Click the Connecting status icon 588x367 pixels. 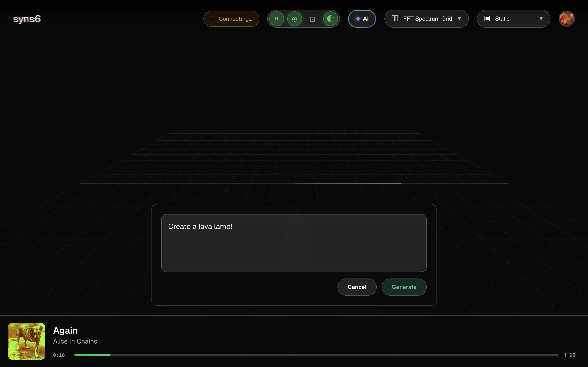pyautogui.click(x=213, y=19)
